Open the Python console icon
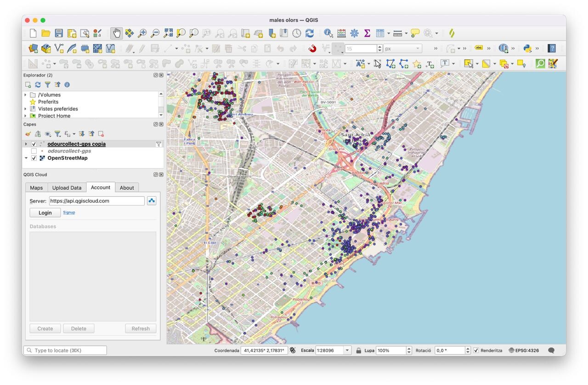The image size is (588, 385). coord(527,48)
